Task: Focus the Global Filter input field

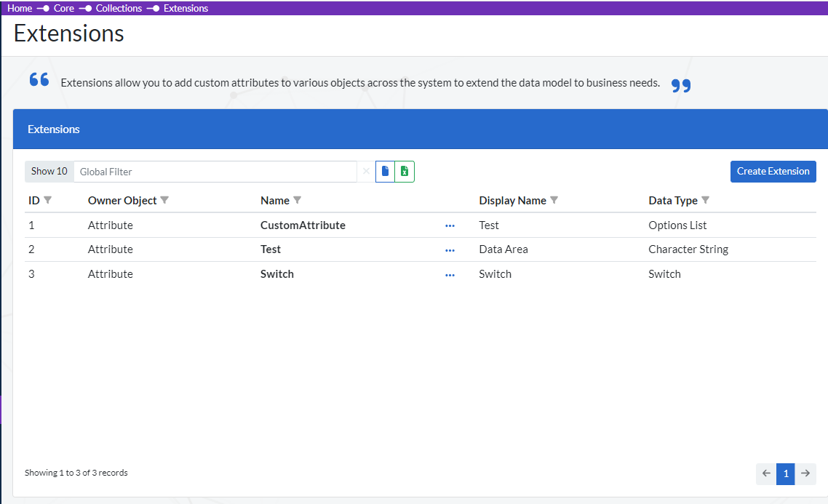Action: (x=215, y=172)
